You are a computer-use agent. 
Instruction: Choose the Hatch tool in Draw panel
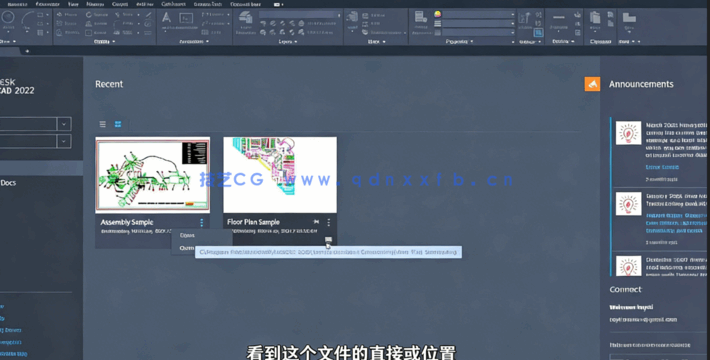[x=40, y=33]
